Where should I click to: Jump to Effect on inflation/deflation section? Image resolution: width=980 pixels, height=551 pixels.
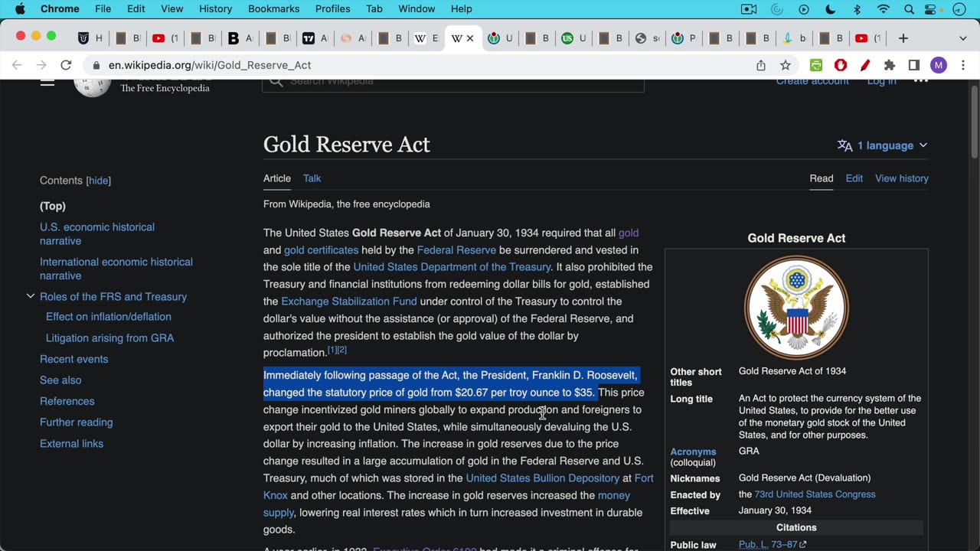point(109,317)
